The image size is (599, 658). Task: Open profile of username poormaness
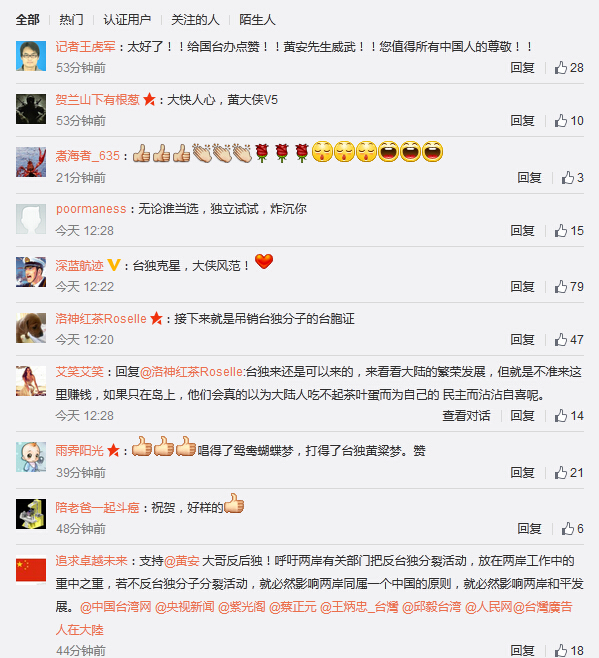click(91, 209)
